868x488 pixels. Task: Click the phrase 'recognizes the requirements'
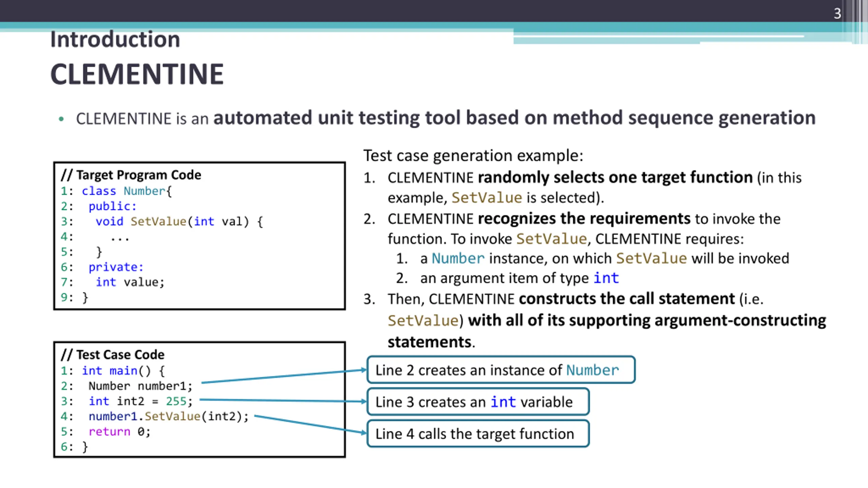pyautogui.click(x=584, y=219)
